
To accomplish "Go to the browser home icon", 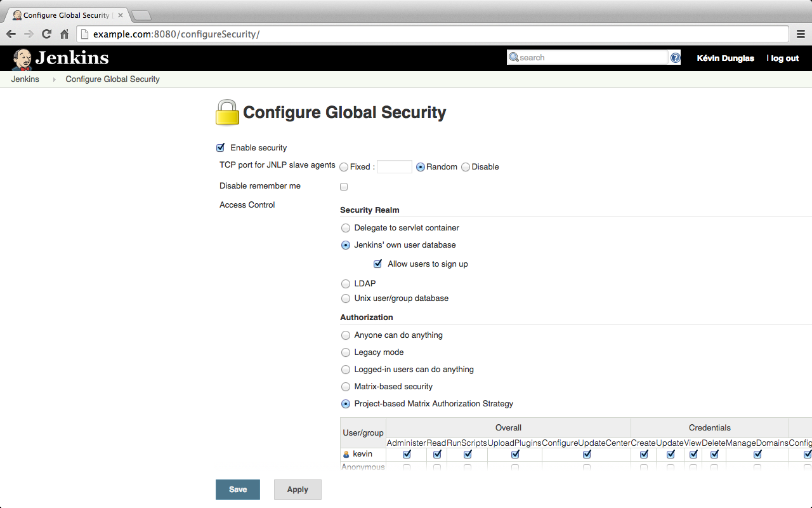I will tap(64, 34).
